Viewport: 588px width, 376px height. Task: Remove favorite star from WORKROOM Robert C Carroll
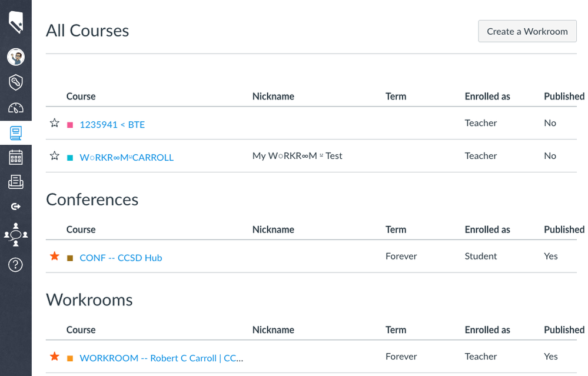coord(55,357)
